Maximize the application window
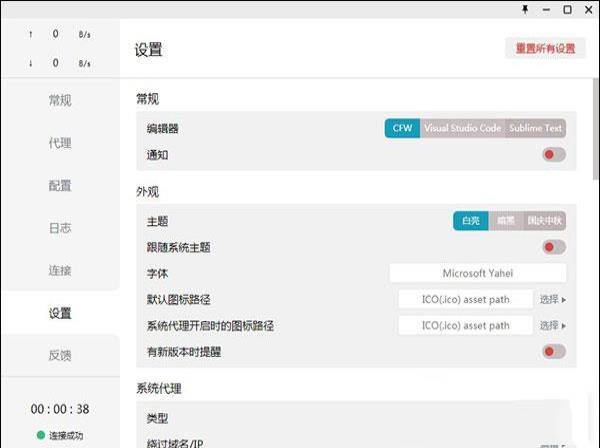Viewport: 600px width, 448px height. 567,10
